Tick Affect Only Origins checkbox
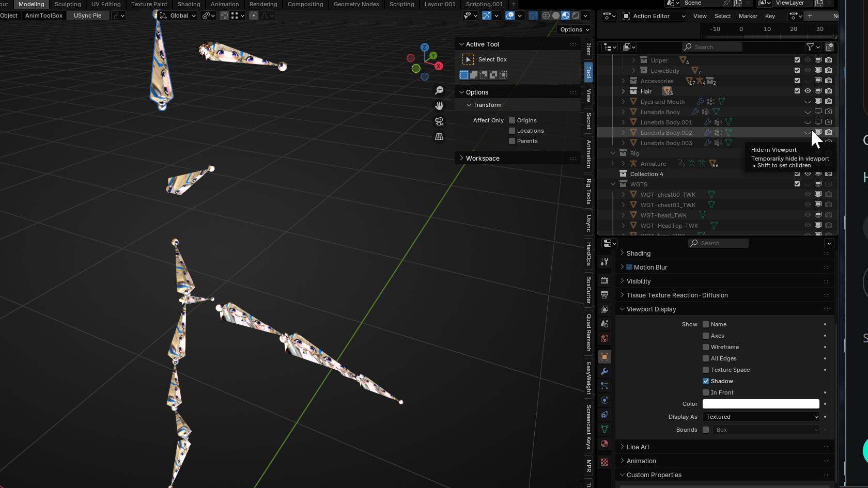Screen dimensions: 868x488 click(512, 120)
